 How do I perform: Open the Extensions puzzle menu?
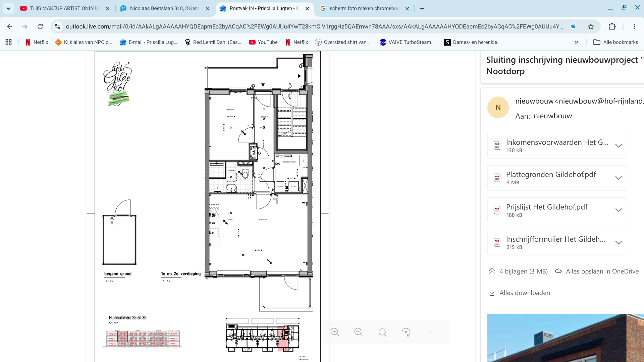pyautogui.click(x=612, y=26)
